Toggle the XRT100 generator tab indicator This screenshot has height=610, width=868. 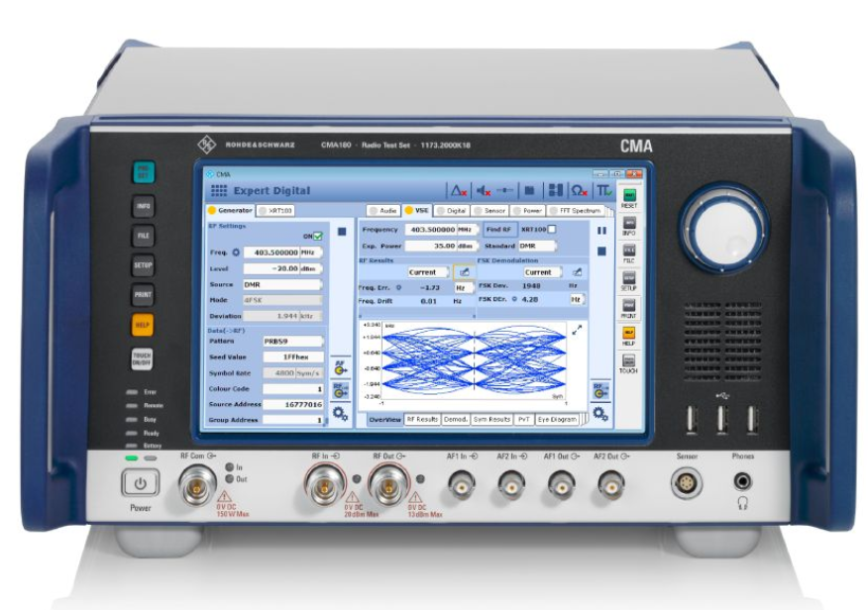(263, 210)
